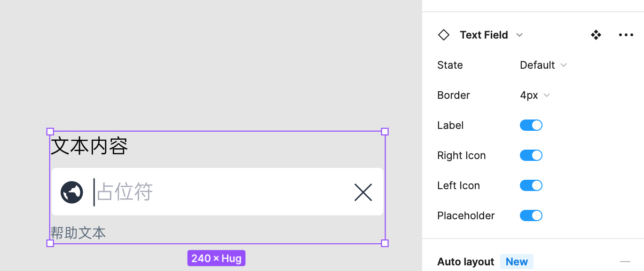The image size is (644, 271).
Task: Toggle the Label property switch off
Action: pyautogui.click(x=531, y=125)
